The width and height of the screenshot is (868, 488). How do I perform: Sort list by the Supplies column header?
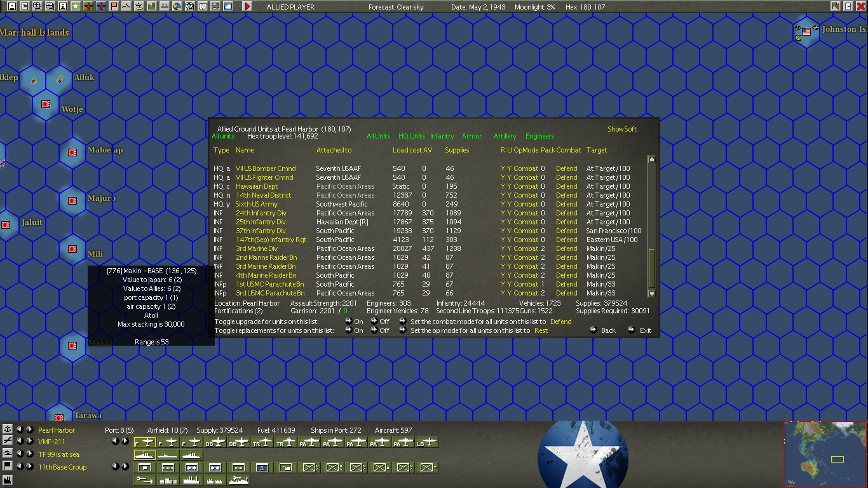(x=457, y=150)
